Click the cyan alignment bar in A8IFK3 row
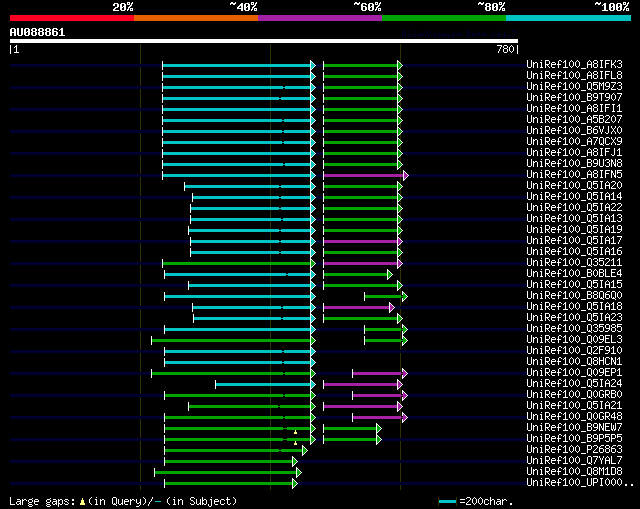Viewport: 640px width, 509px height. click(239, 65)
